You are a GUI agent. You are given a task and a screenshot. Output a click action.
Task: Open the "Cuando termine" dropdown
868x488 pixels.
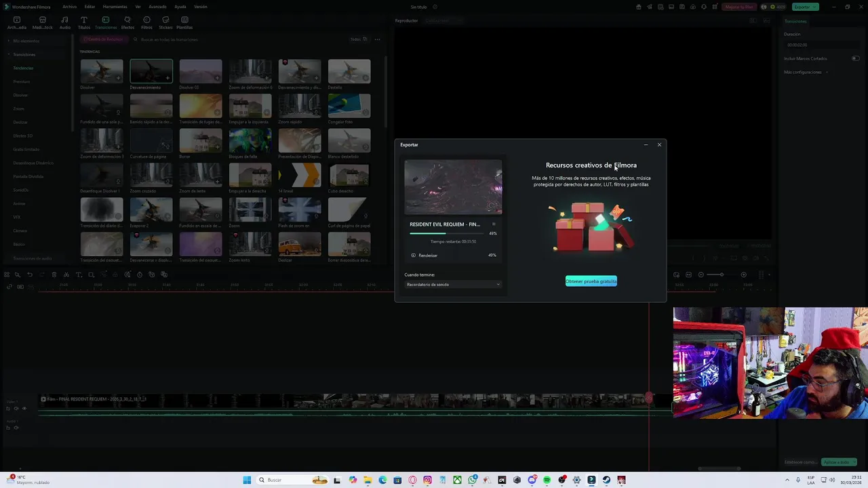coord(453,285)
